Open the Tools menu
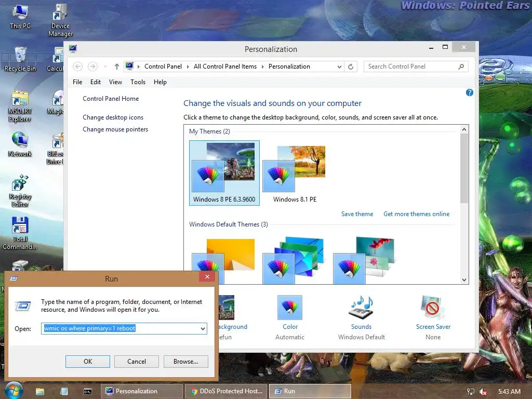 (138, 82)
